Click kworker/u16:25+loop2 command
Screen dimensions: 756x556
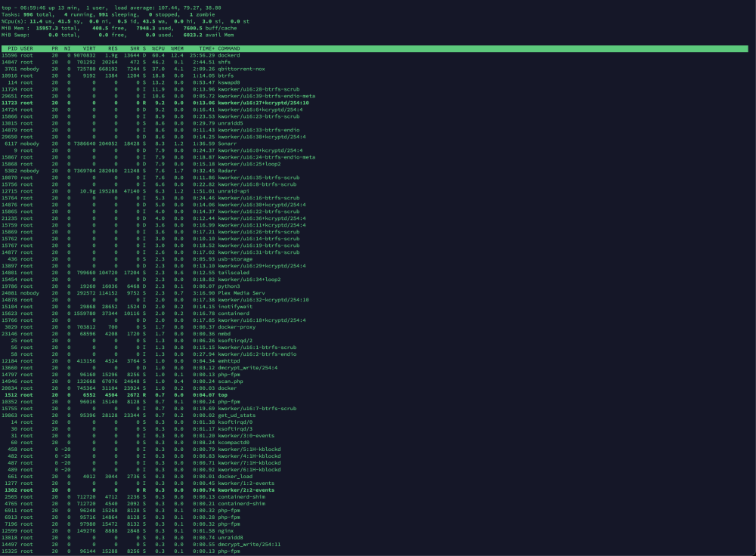(x=249, y=164)
